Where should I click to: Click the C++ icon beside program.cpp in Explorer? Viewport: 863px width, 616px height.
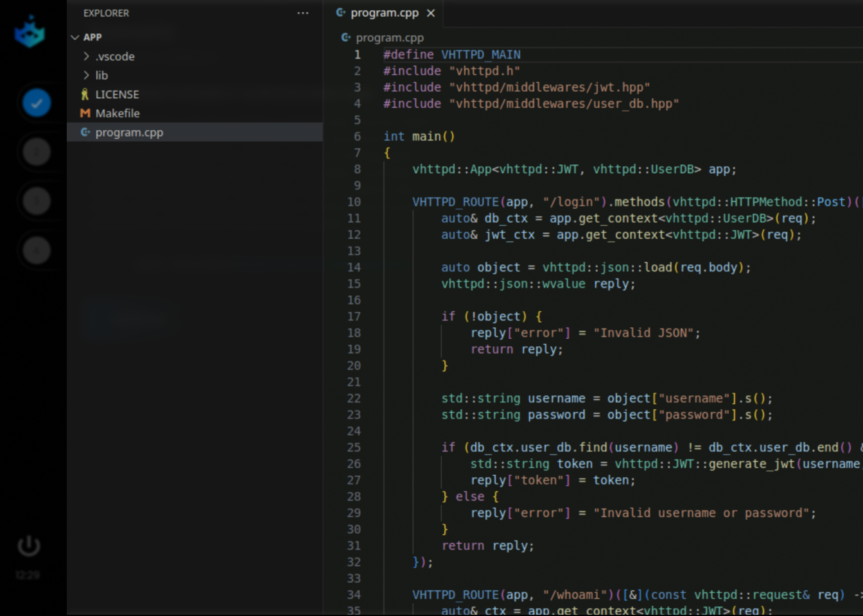(x=85, y=132)
